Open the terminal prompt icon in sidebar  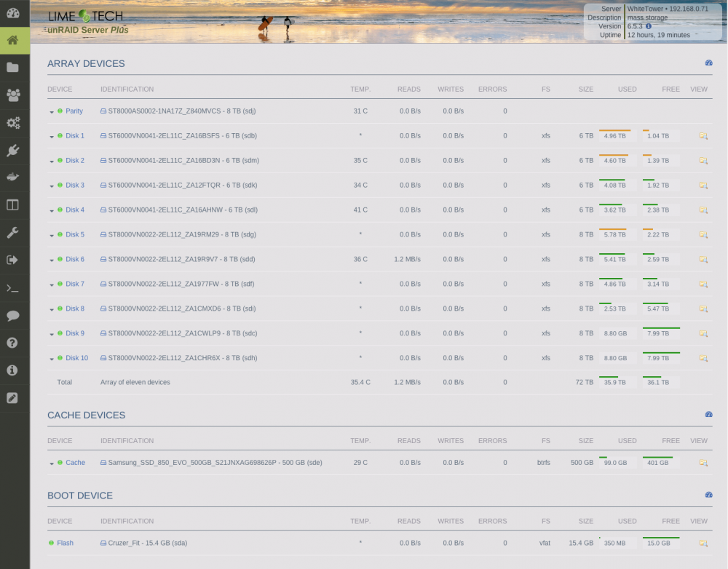[x=13, y=288]
